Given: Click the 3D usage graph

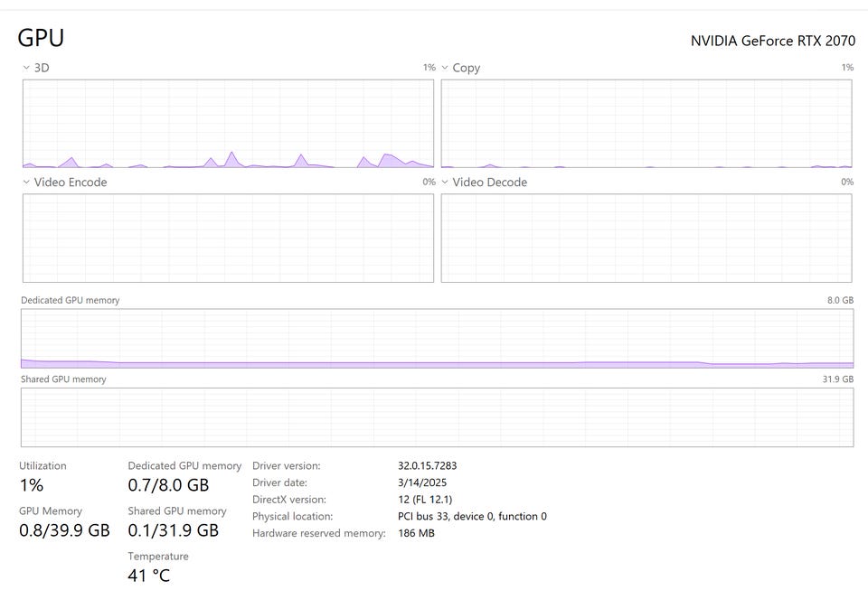Looking at the screenshot, I should click(228, 124).
